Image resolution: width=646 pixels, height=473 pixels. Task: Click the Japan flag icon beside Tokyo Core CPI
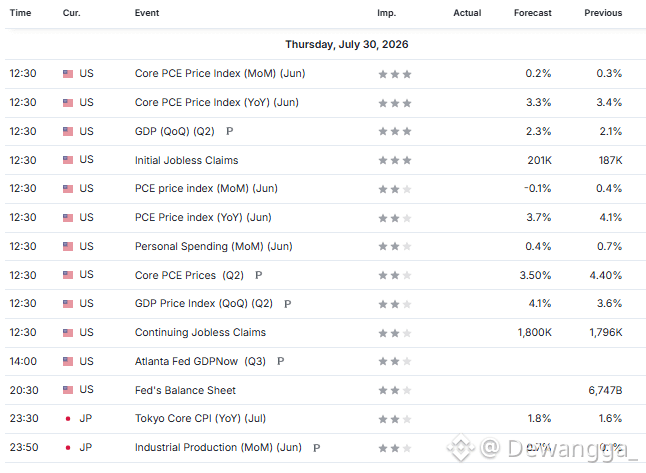68,419
